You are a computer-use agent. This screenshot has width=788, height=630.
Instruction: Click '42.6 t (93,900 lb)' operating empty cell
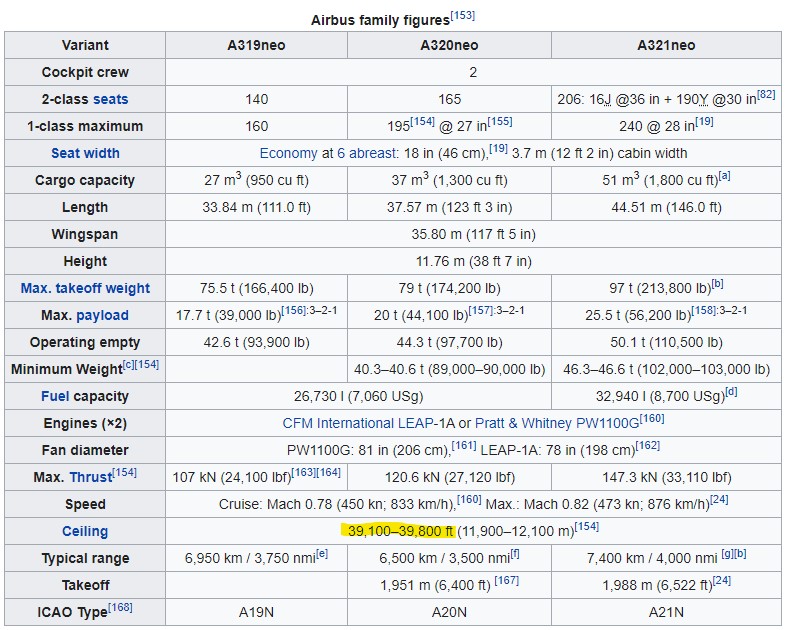pos(256,343)
